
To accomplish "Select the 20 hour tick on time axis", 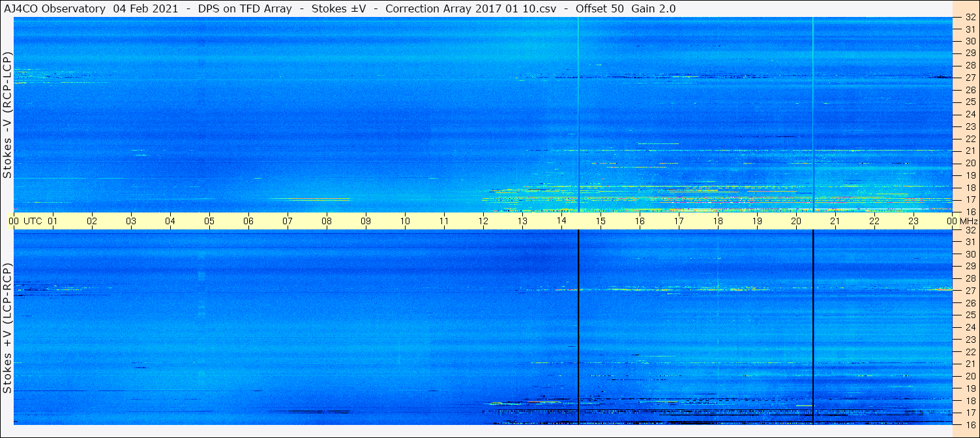I will click(x=796, y=221).
